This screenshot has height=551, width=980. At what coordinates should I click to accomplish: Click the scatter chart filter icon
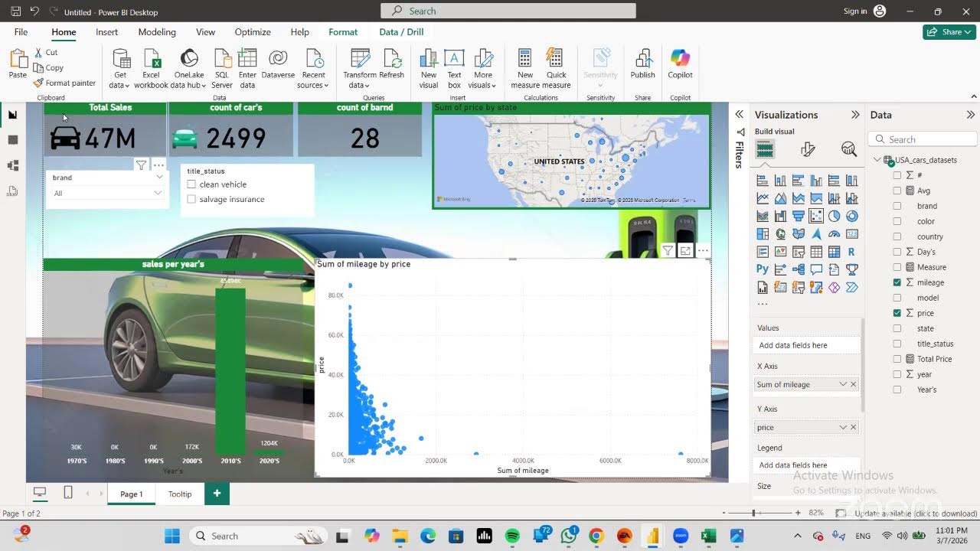coord(668,251)
